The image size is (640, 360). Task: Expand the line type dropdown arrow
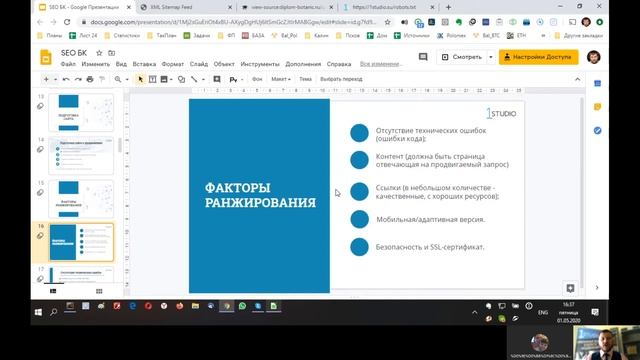[x=203, y=79]
